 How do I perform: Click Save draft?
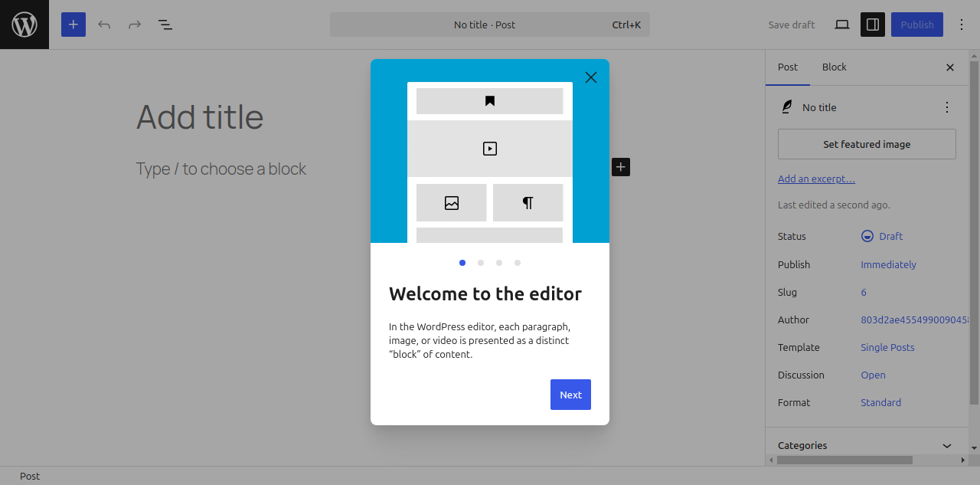[x=792, y=25]
